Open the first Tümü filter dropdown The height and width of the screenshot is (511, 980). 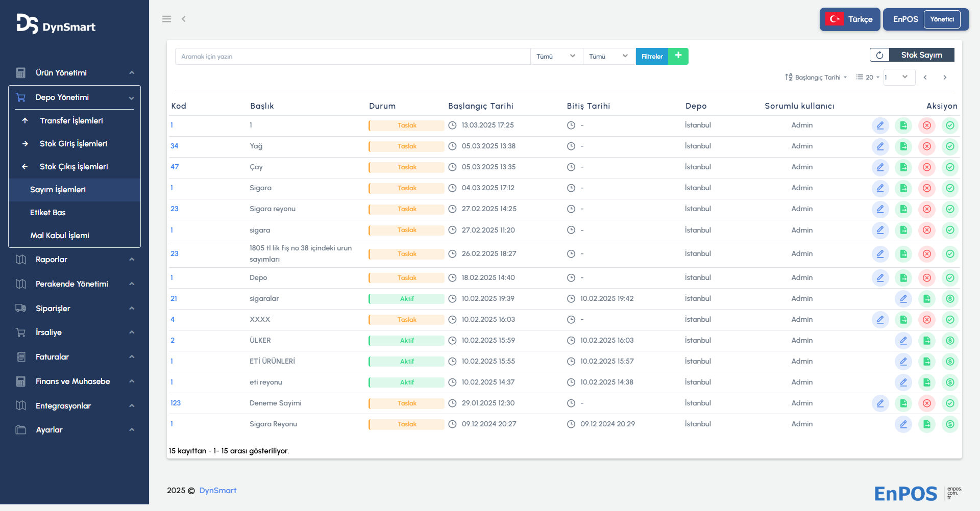[x=556, y=56]
